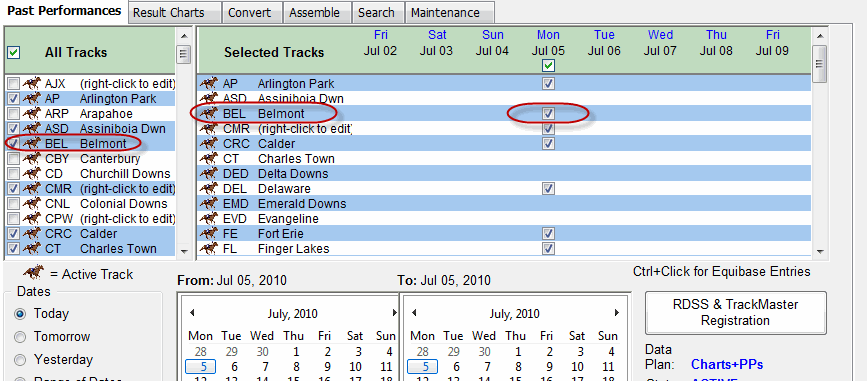Select Charles Town row in Selected Tracks
The height and width of the screenshot is (381, 867).
click(504, 159)
